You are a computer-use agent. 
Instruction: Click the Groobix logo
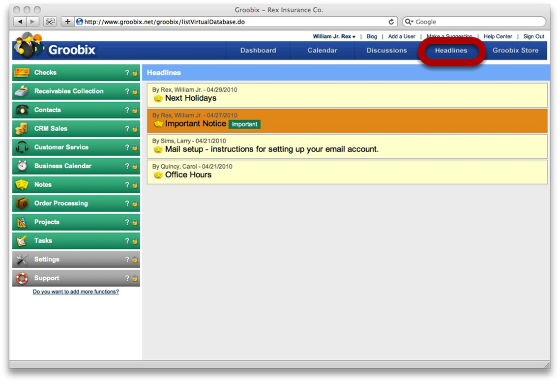click(x=54, y=46)
